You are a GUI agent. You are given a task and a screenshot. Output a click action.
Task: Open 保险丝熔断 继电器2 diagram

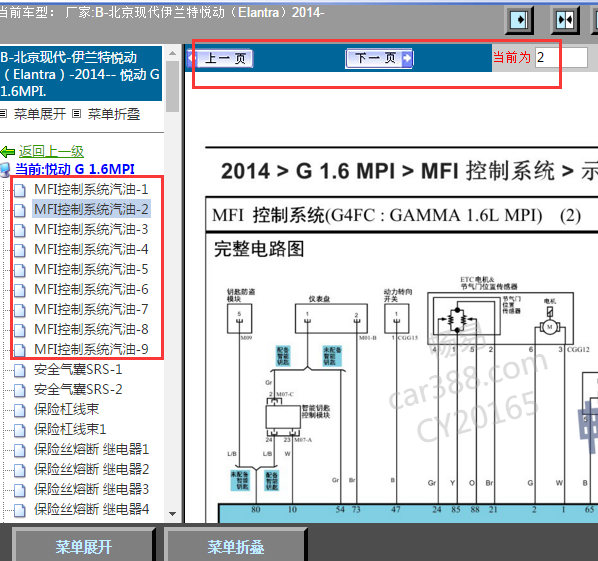coord(92,469)
